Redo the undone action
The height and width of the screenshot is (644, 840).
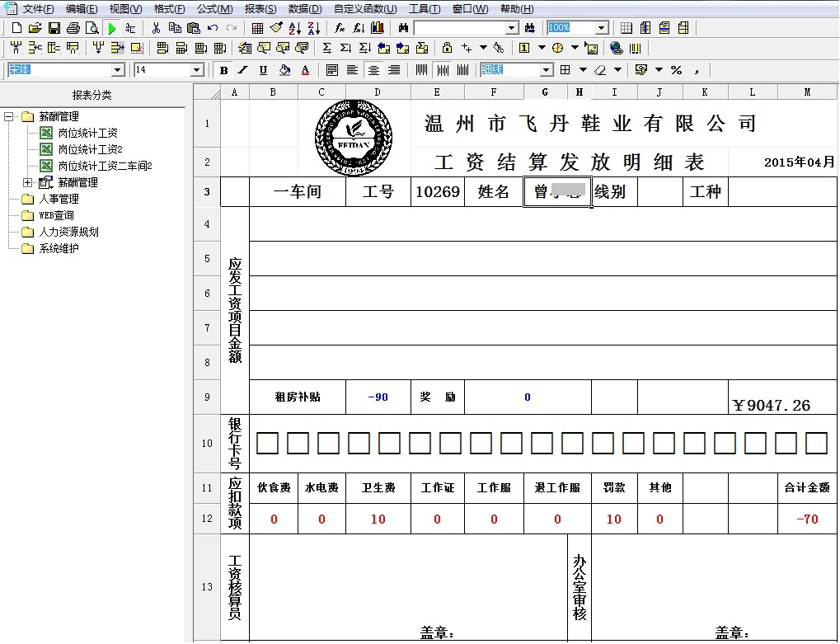pos(232,28)
